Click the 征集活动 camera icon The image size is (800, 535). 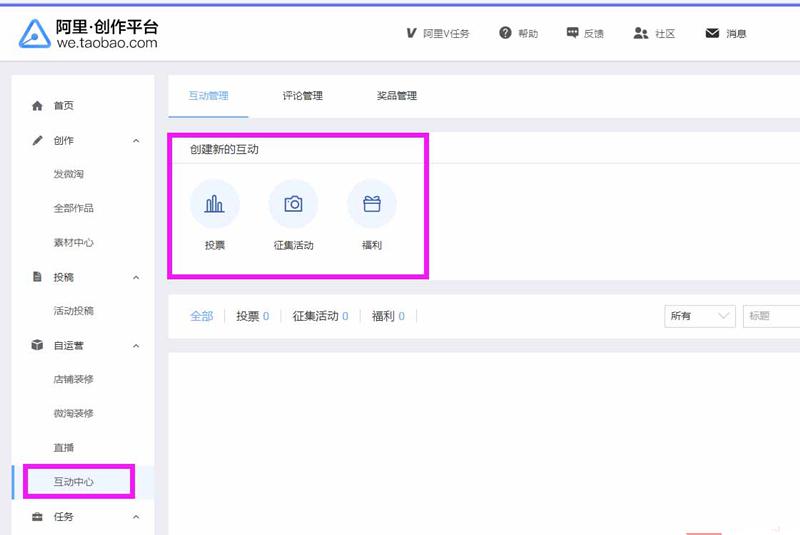293,203
